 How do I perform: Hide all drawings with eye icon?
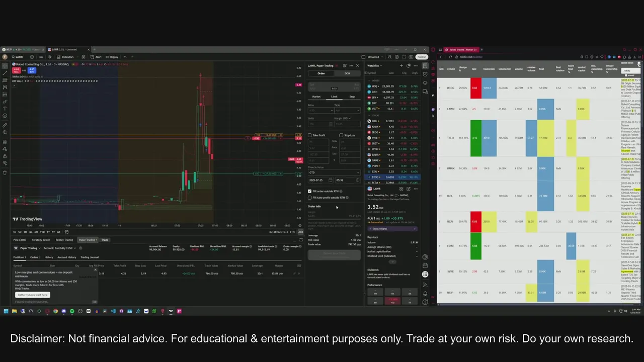tap(5, 163)
